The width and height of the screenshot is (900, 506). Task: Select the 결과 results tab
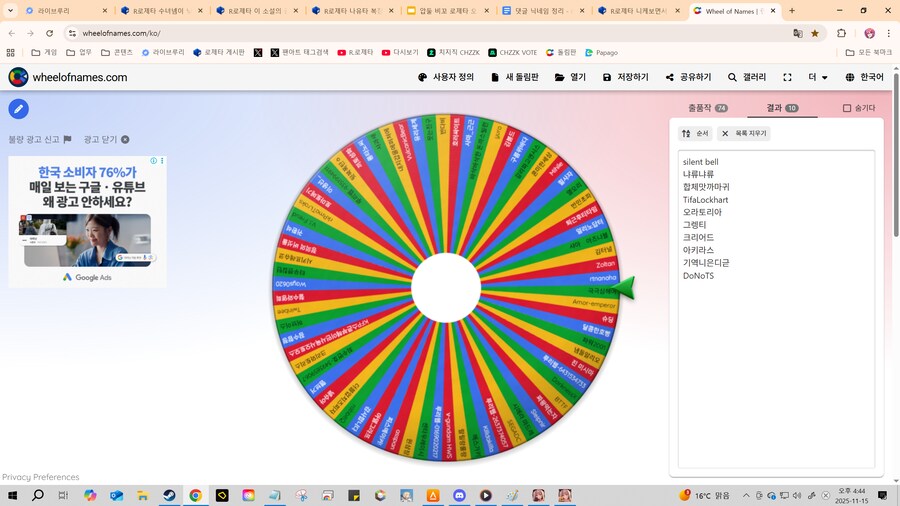coord(782,108)
